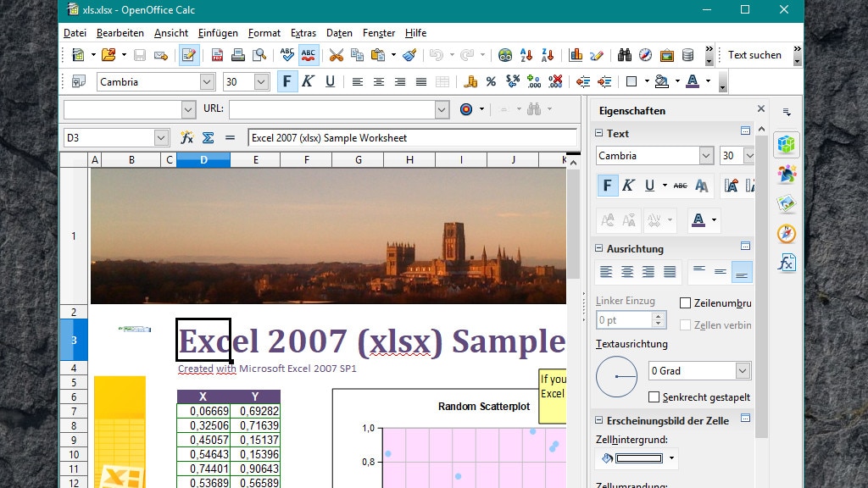Viewport: 868px width, 488px height.
Task: Open the Navigator compass icon in sidebar
Action: click(787, 235)
